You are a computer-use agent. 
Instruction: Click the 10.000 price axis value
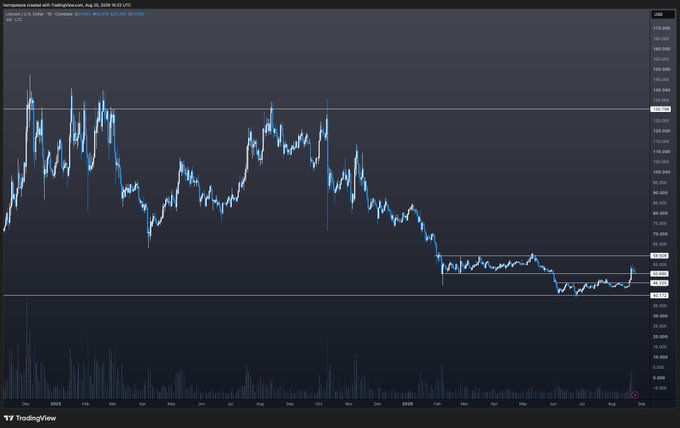click(x=660, y=357)
